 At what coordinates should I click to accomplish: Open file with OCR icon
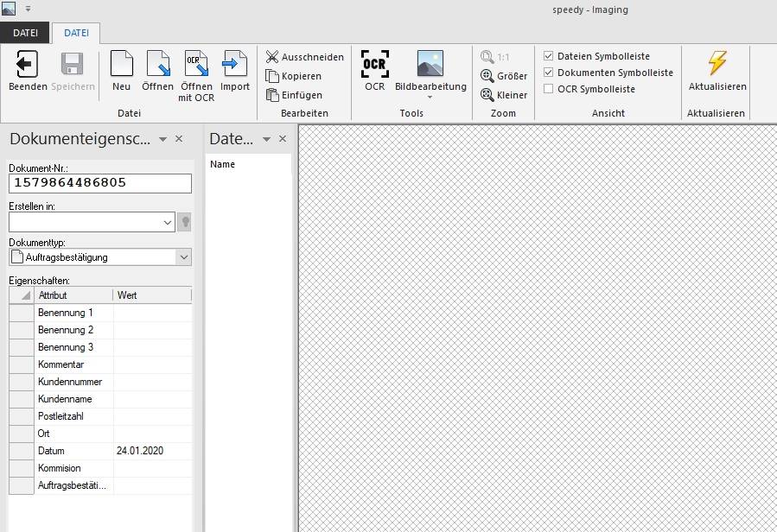pos(196,65)
